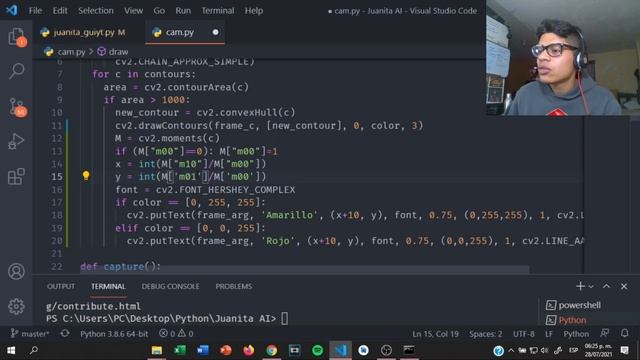
Task: Open the Go menu
Action: pos(159,11)
